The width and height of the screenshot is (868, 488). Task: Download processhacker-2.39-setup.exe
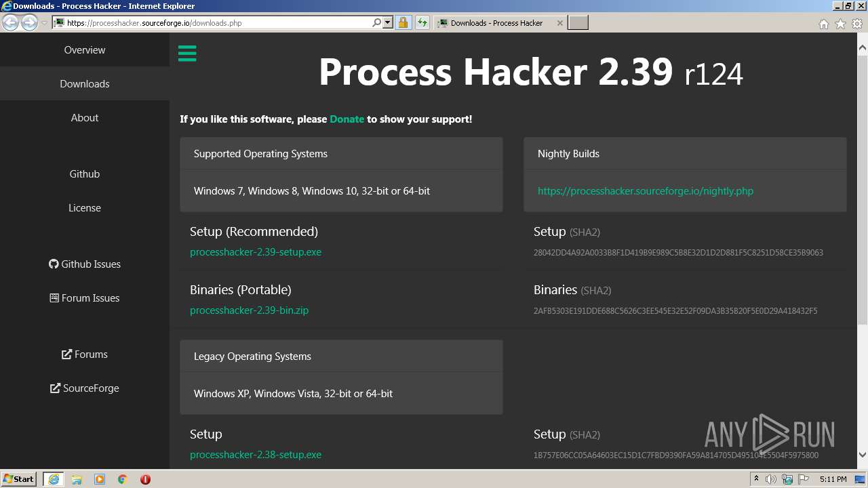click(256, 251)
